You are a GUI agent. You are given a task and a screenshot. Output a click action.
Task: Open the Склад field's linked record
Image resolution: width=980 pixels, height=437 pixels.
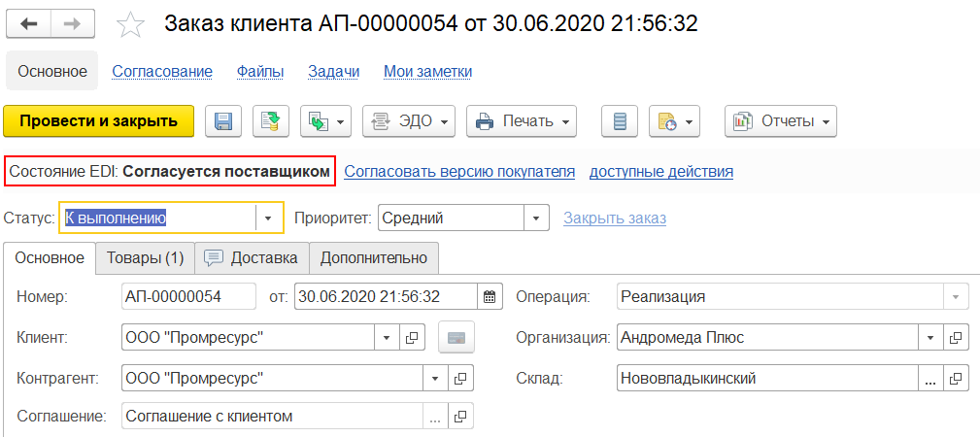pos(955,378)
